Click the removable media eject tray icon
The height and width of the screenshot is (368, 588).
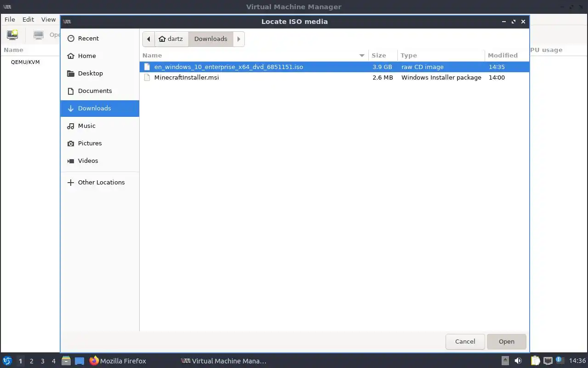click(x=505, y=361)
